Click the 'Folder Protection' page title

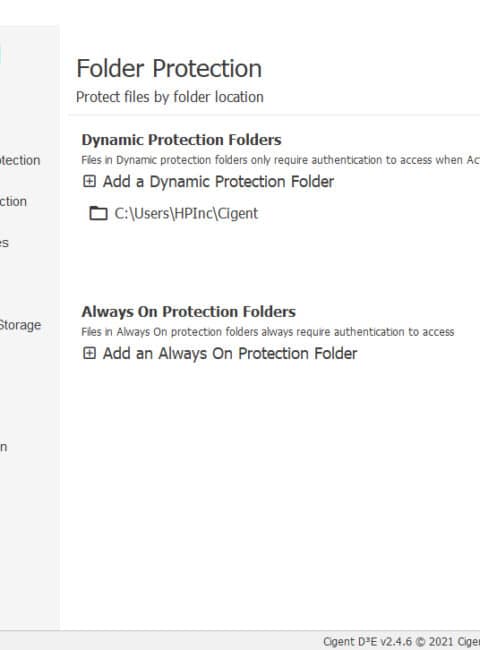click(169, 68)
